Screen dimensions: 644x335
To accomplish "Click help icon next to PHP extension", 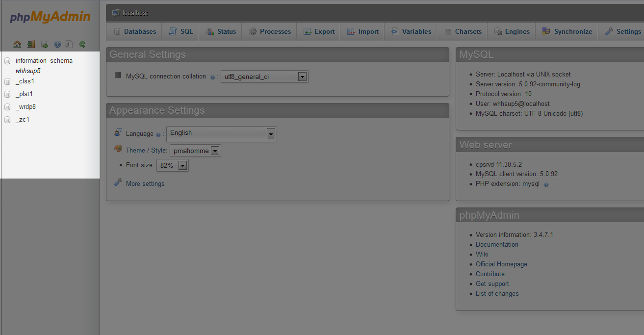I will click(x=546, y=184).
